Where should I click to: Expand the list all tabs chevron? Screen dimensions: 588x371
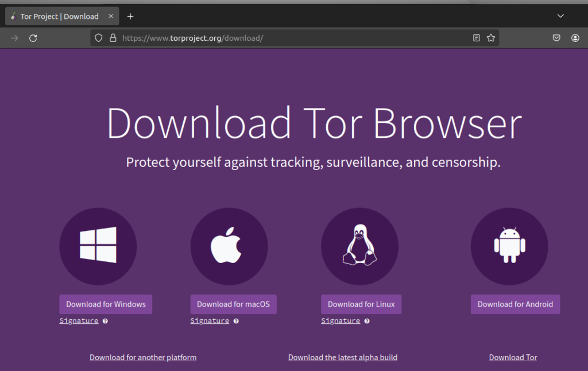(561, 16)
